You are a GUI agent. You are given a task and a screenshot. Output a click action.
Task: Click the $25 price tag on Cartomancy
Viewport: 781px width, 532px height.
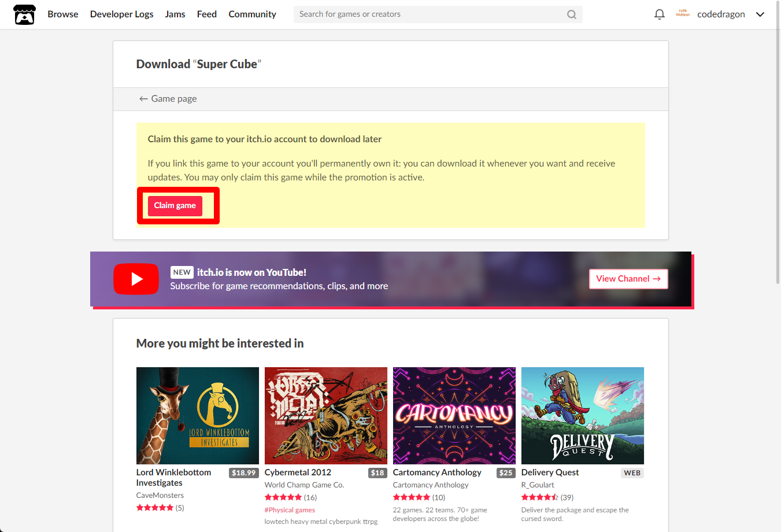[506, 473]
